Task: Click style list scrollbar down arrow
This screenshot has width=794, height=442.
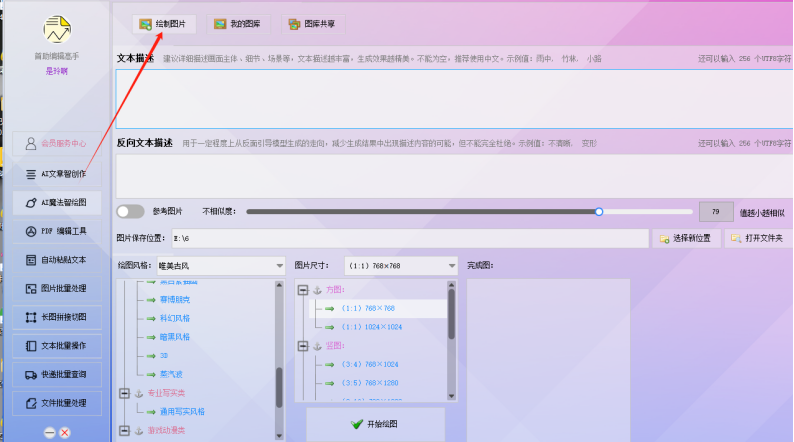Action: click(x=279, y=436)
